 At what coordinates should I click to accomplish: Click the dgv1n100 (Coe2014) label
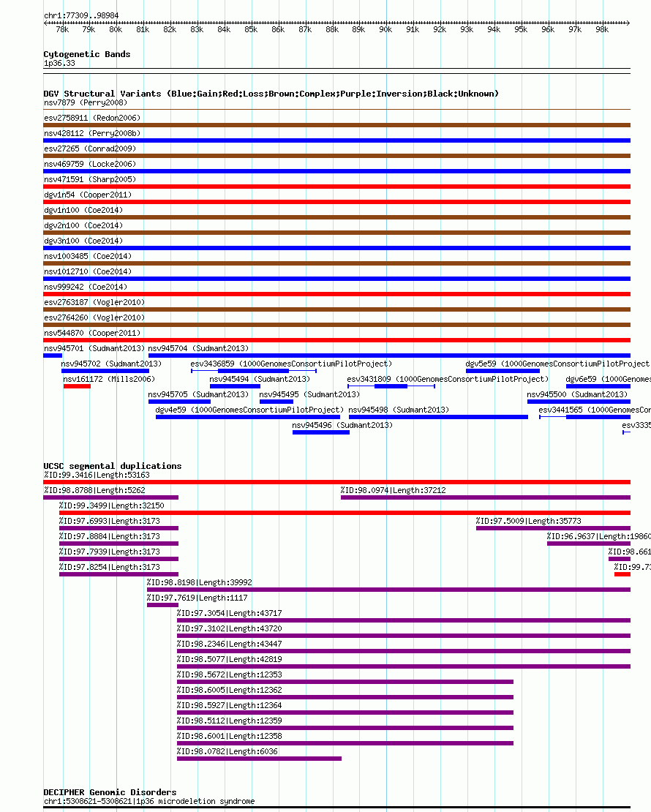coord(83,210)
